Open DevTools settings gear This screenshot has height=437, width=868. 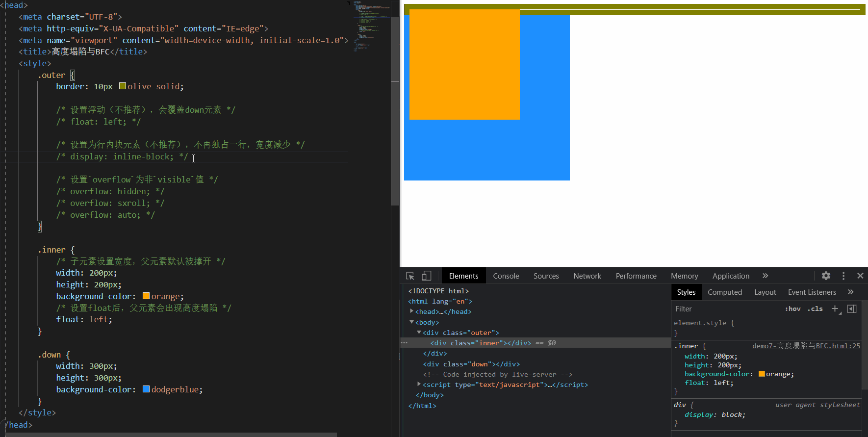pos(826,276)
